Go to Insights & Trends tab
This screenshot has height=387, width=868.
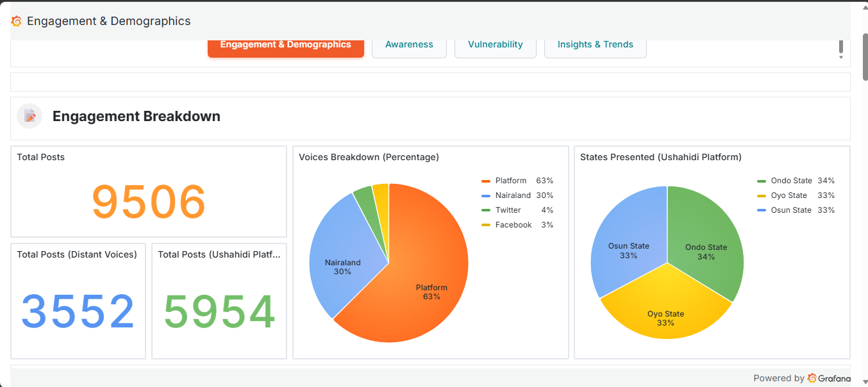point(595,45)
